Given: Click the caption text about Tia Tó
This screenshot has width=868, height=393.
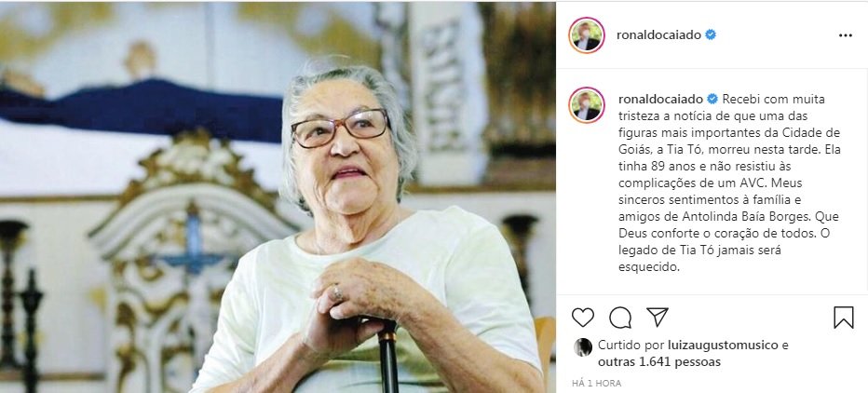Looking at the screenshot, I should 722,183.
